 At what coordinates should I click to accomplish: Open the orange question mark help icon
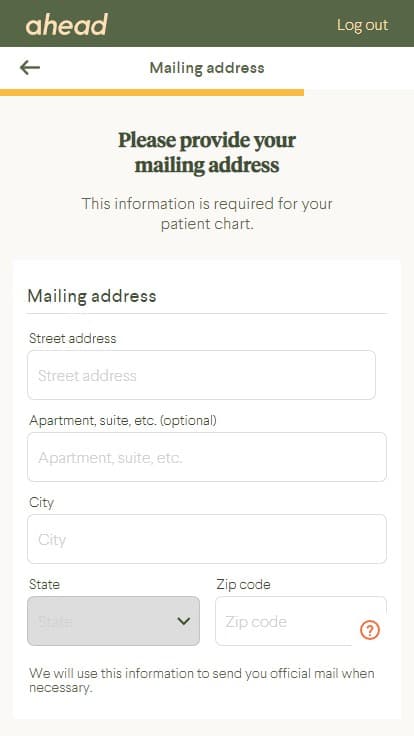click(370, 630)
